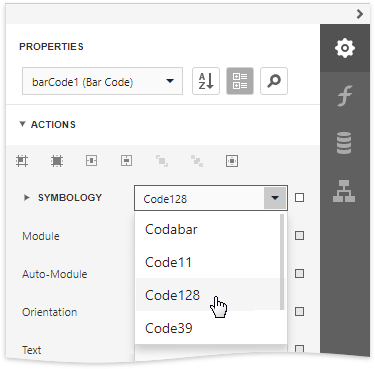Image resolution: width=375 pixels, height=369 pixels.
Task: Toggle the Symbology property marker square
Action: point(299,198)
